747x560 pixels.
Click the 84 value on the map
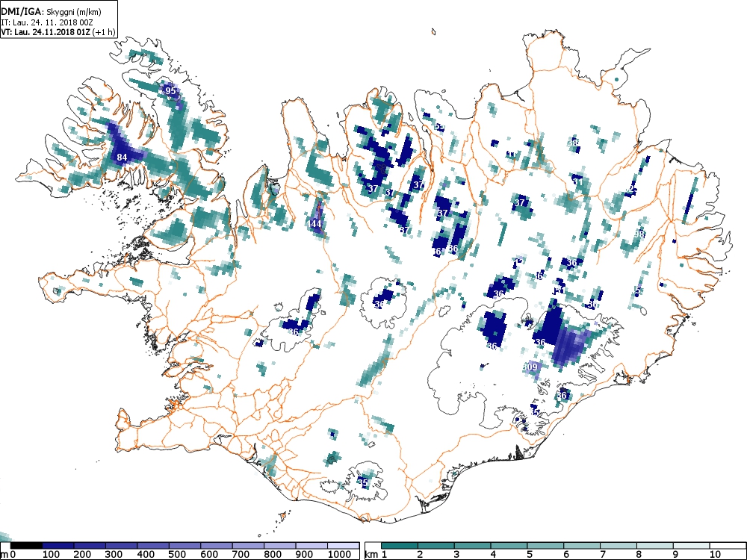point(122,157)
